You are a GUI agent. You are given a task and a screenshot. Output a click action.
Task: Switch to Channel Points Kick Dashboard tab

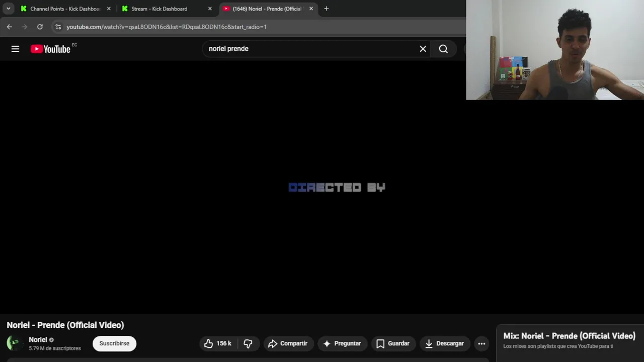pyautogui.click(x=65, y=9)
